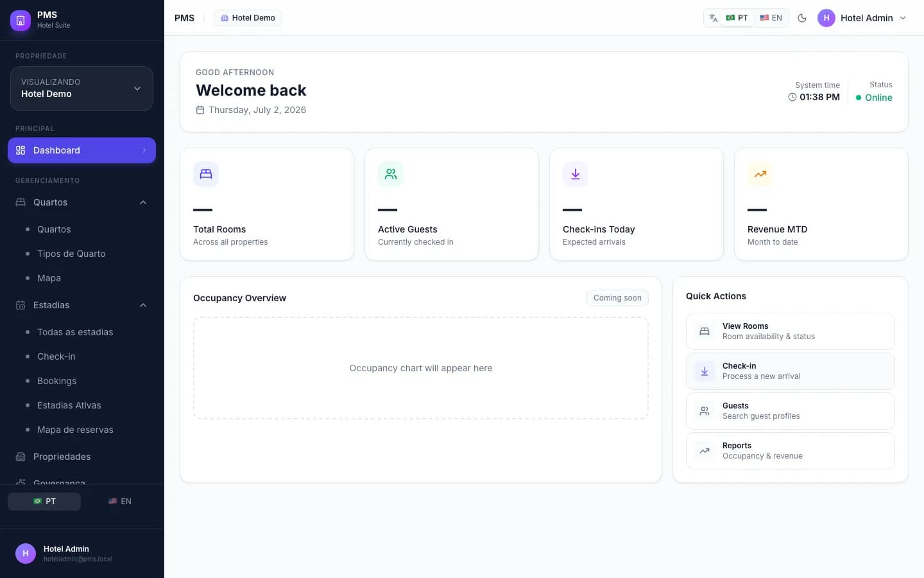The image size is (924, 578).
Task: Click Guests Search guest profiles action
Action: (x=791, y=411)
